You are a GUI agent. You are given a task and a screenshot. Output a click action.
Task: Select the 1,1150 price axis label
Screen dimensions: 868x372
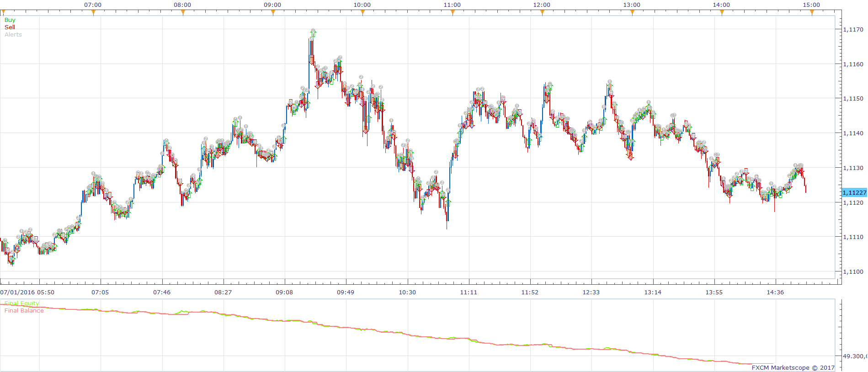click(853, 99)
